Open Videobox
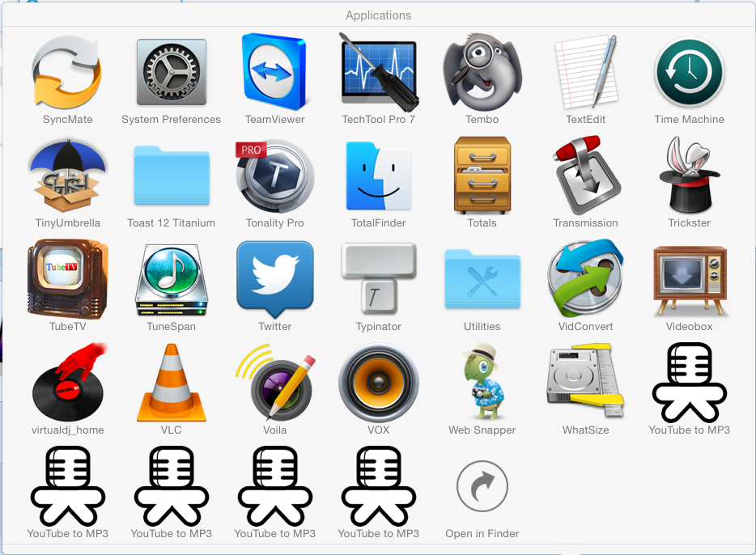 (x=690, y=281)
